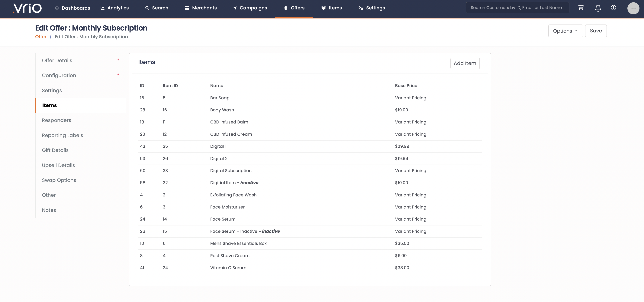This screenshot has width=644, height=302.
Task: Open Offers in top navigation
Action: pyautogui.click(x=294, y=8)
